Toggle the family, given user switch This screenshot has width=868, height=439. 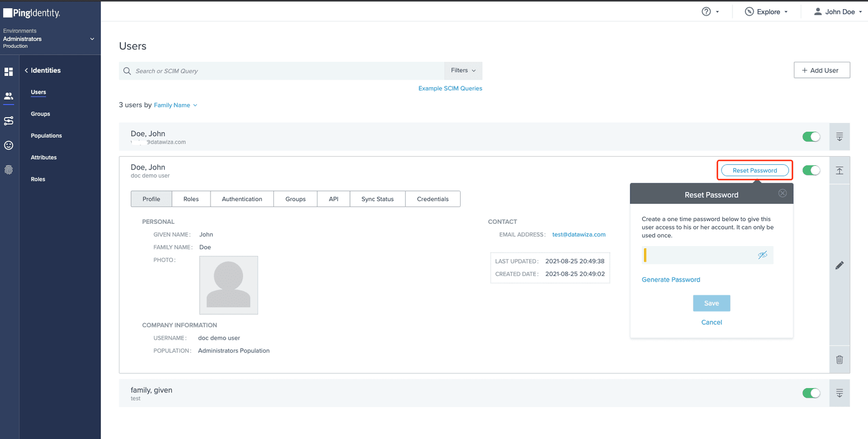click(811, 393)
